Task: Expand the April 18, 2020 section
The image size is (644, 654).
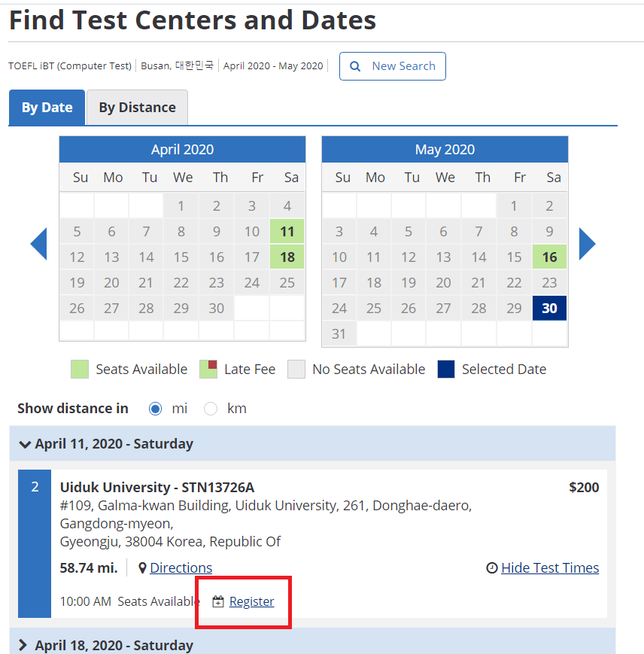Action: (x=23, y=645)
